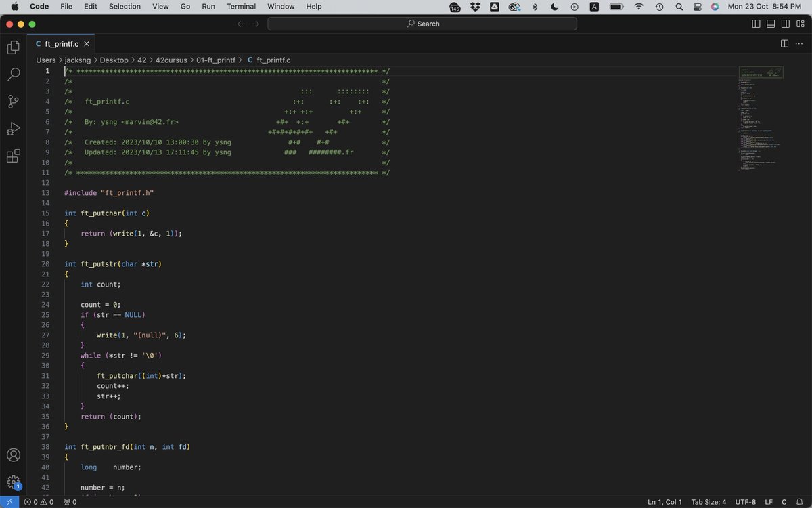Viewport: 812px width, 508px height.
Task: Expand the Users breadcrumb
Action: click(x=46, y=60)
